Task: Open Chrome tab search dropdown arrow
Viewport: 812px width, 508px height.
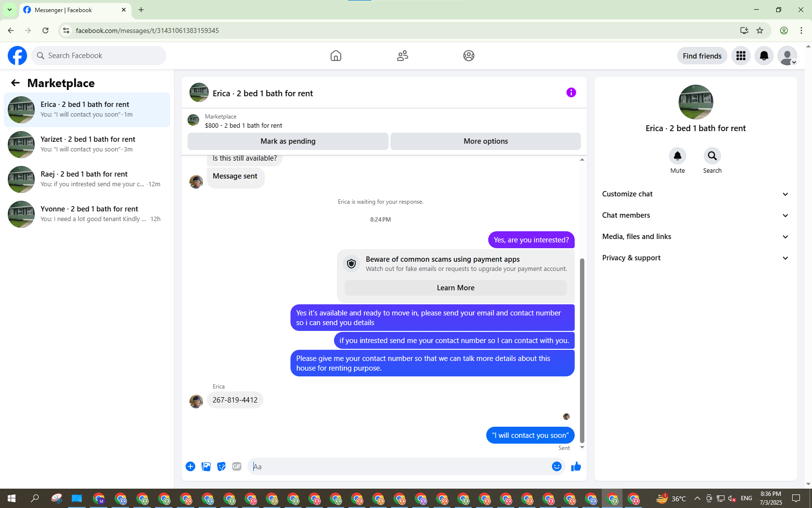Action: click(x=10, y=10)
